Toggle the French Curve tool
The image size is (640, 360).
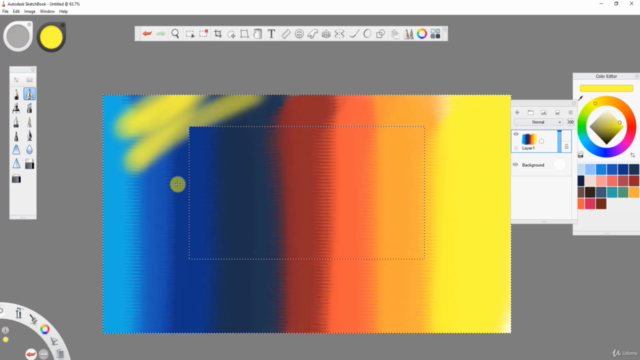pos(313,34)
